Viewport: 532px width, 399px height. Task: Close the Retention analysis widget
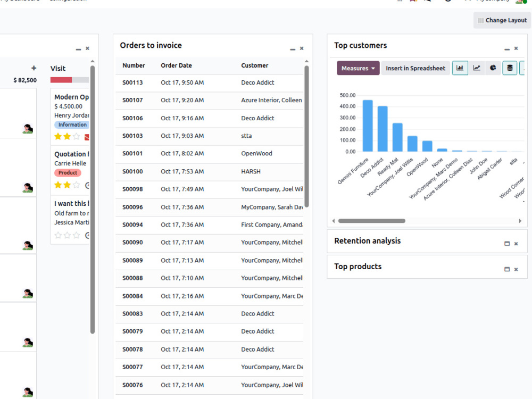(x=516, y=244)
